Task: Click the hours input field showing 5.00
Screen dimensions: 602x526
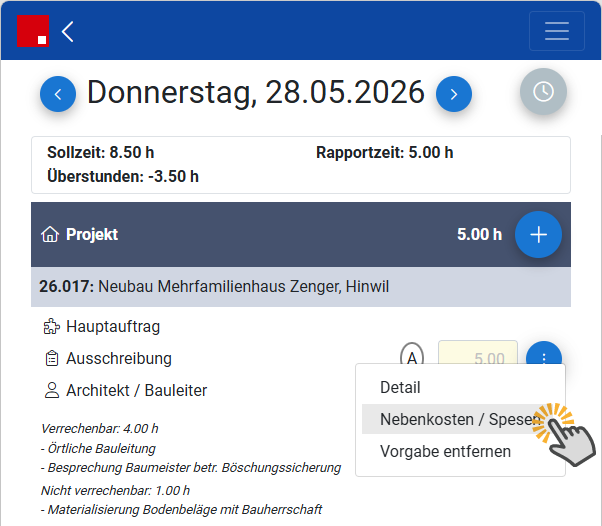Action: 478,353
